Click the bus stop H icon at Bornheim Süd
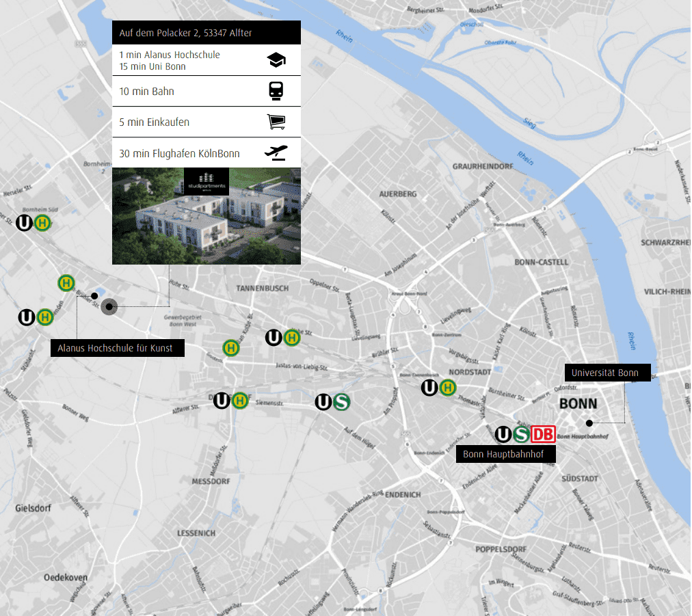Screen dimensions: 692x616 point(43,223)
